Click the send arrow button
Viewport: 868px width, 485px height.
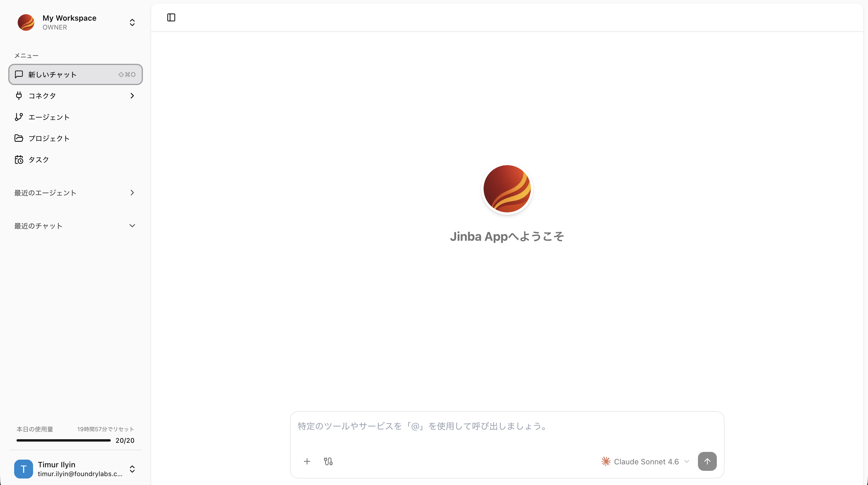(x=707, y=461)
